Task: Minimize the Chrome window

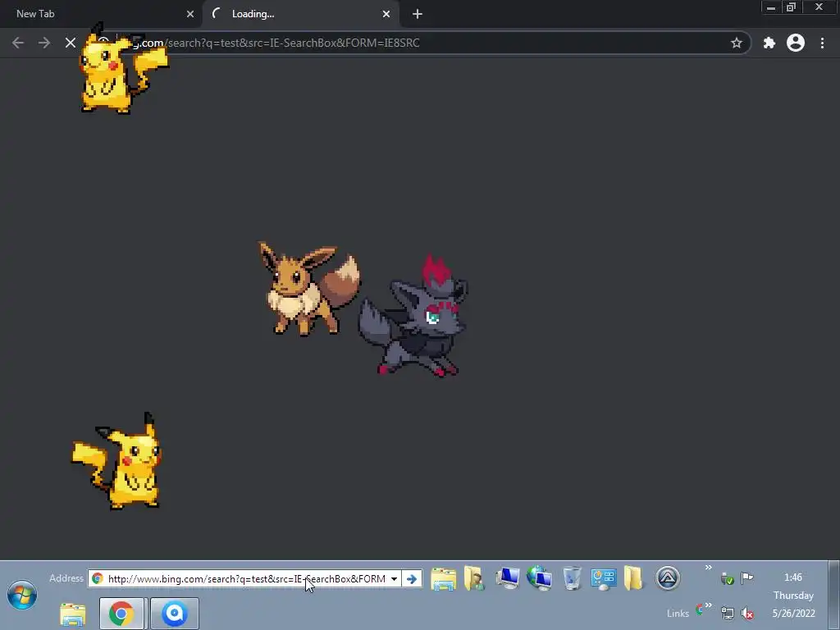Action: (x=771, y=7)
